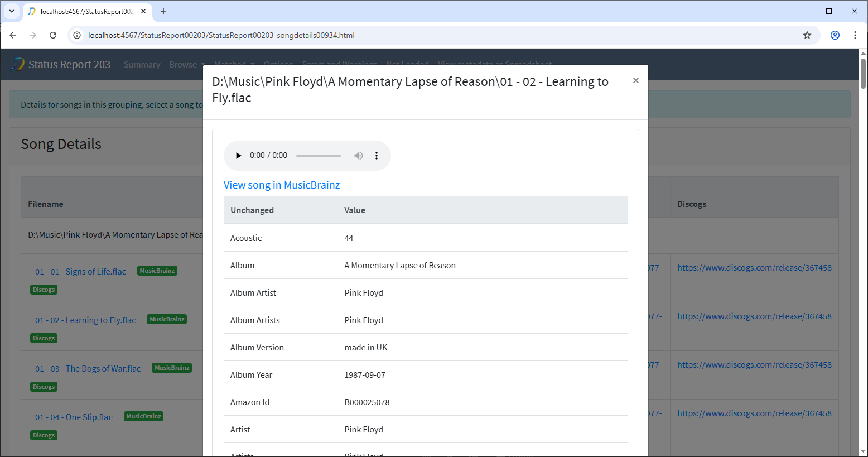Click the scrollbar up arrow
Viewport: 868px width, 457px height.
[x=863, y=53]
